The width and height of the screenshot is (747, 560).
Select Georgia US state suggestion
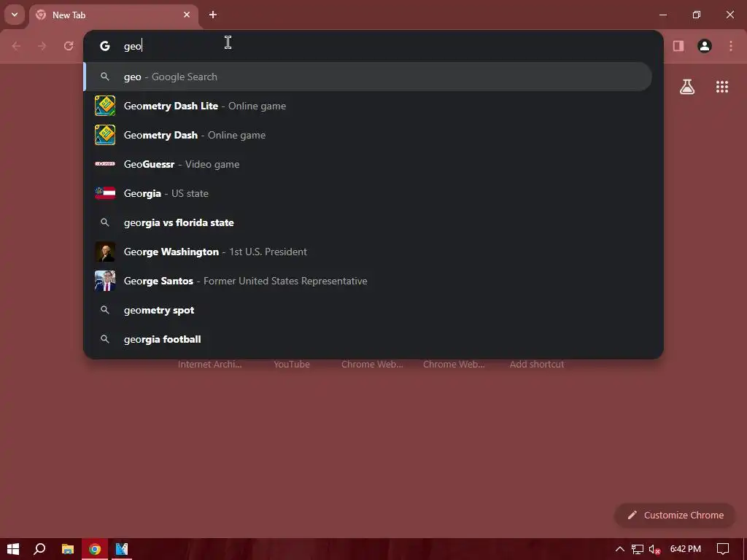point(368,193)
